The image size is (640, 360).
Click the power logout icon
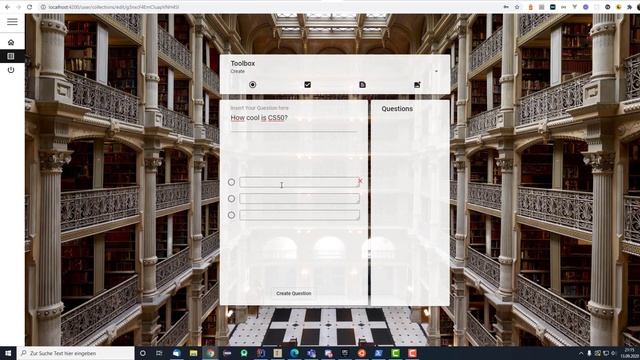pyautogui.click(x=11, y=70)
